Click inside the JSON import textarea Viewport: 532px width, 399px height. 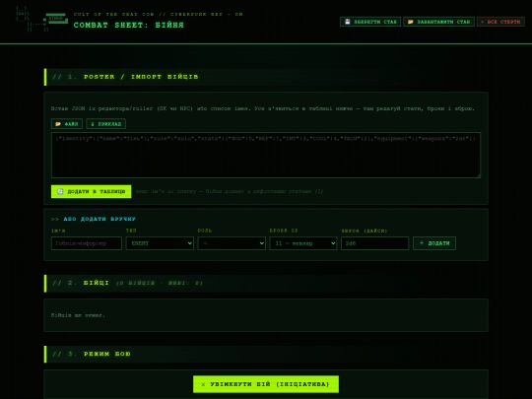(266, 155)
